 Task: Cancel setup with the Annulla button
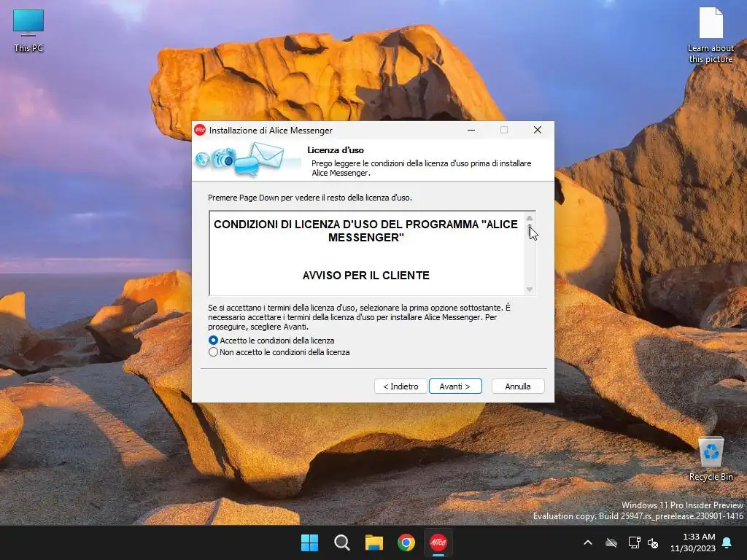[518, 386]
